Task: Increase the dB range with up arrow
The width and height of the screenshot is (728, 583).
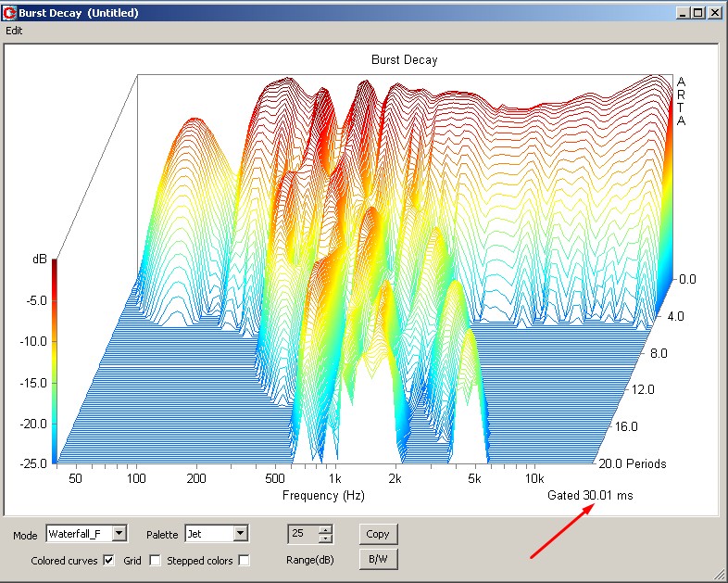Action: [325, 530]
